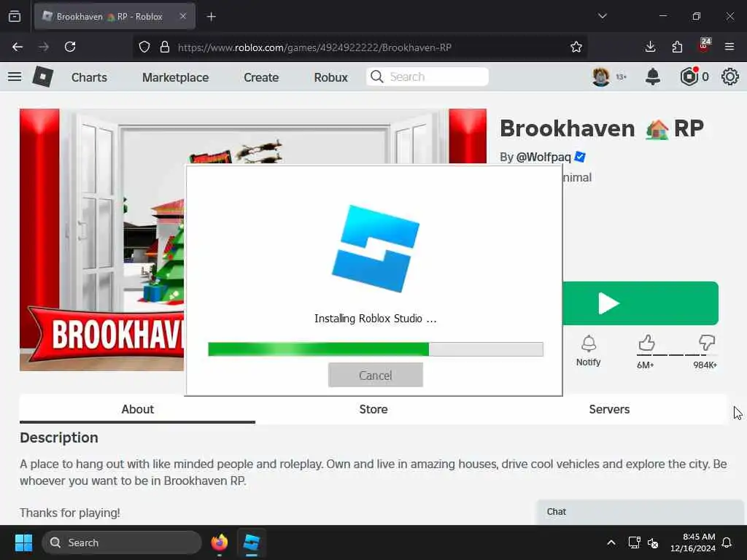The image size is (747, 560).
Task: Expand the list all tabs dropdown
Action: 602,16
